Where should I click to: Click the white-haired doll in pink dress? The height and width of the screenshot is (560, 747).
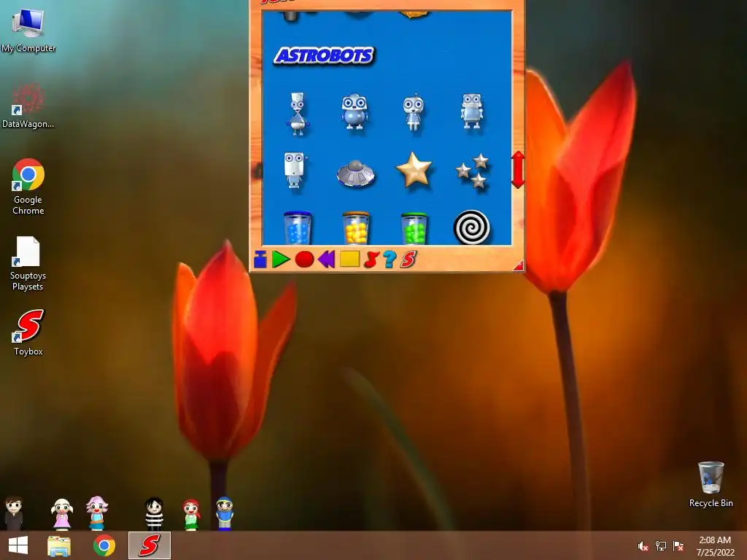[x=62, y=514]
